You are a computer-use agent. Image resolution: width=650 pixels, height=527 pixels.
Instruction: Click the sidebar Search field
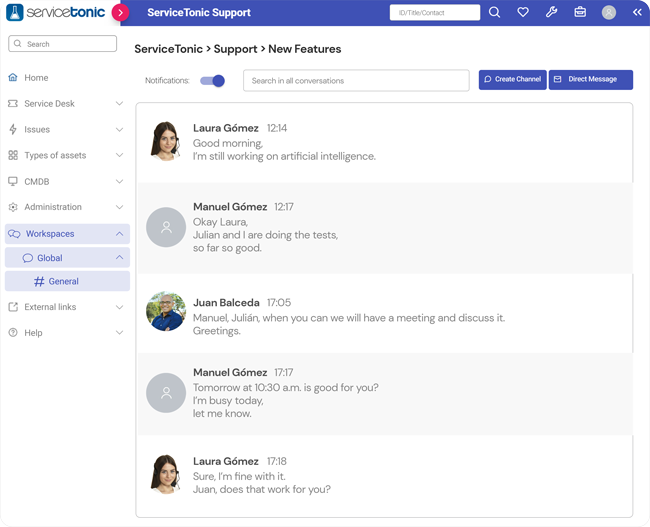[63, 44]
